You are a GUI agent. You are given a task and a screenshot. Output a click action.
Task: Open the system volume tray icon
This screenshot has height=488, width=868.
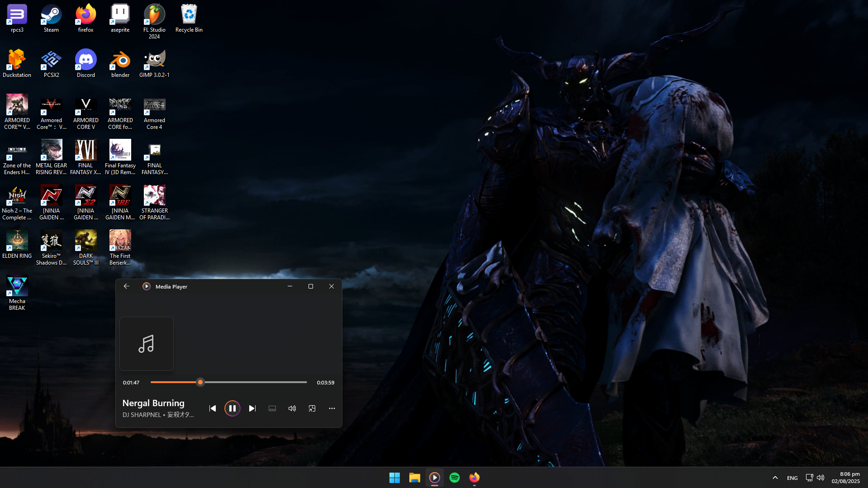coord(821,478)
